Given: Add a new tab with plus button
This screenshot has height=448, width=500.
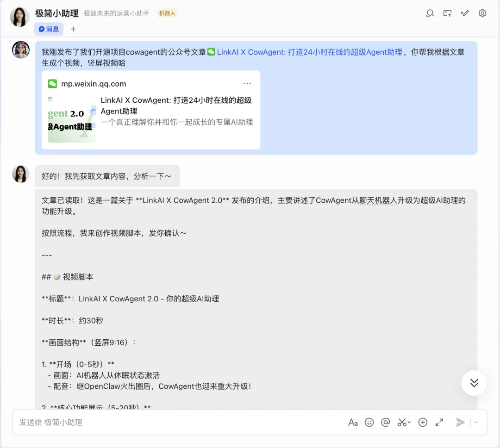Looking at the screenshot, I should (73, 29).
